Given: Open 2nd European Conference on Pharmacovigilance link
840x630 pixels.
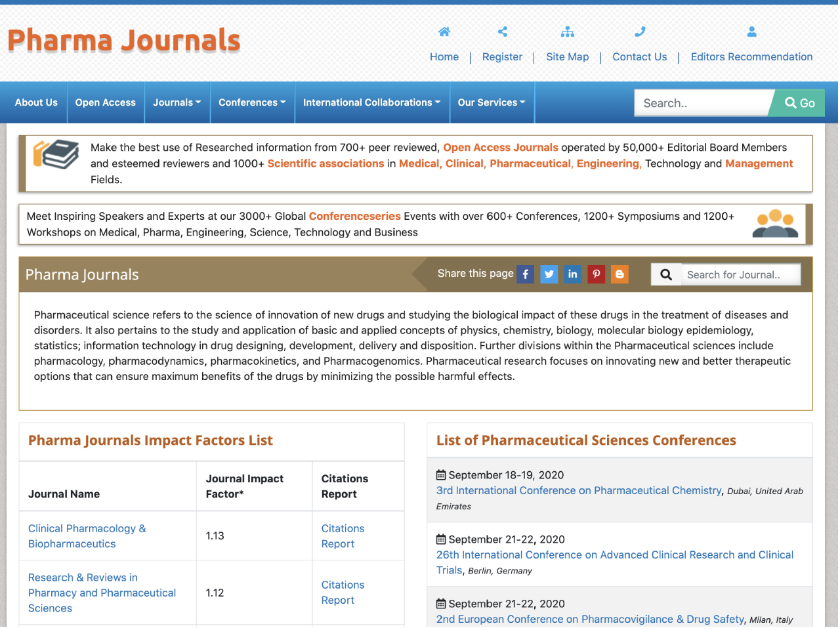Looking at the screenshot, I should (x=590, y=619).
